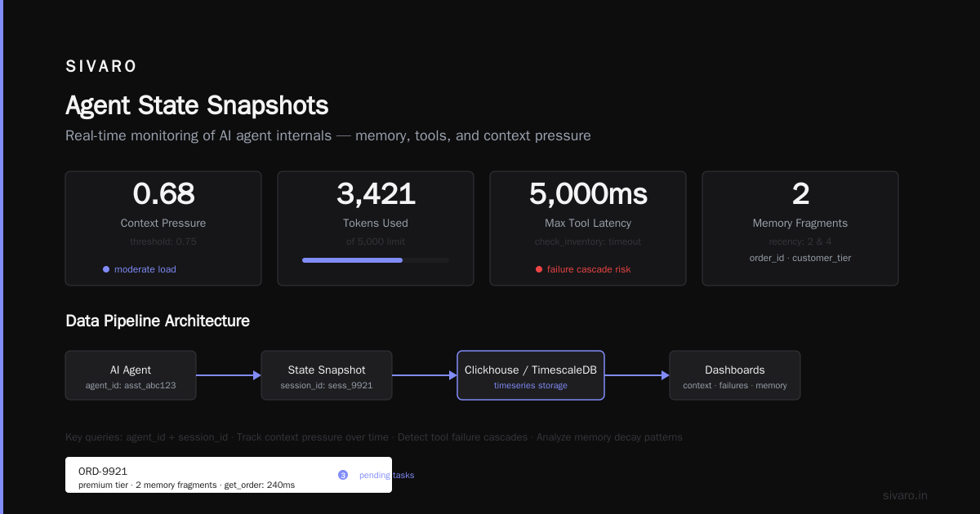This screenshot has width=980, height=514.
Task: Select the Max Tool Latency card
Action: pyautogui.click(x=588, y=228)
